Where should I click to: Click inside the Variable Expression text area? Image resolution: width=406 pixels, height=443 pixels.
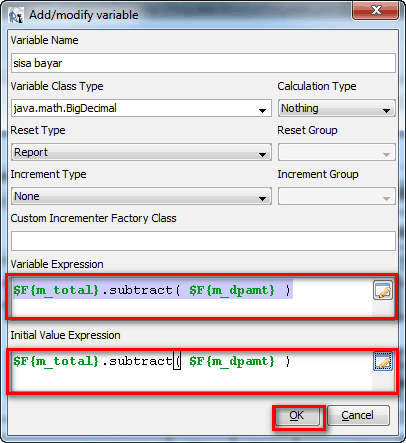(x=192, y=296)
